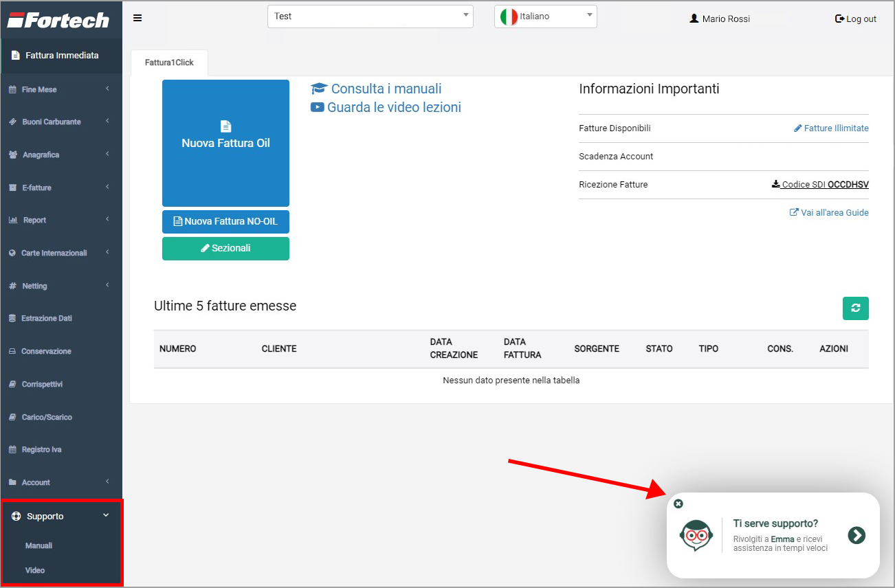
Task: Click the hamburger menu icon
Action: click(x=137, y=18)
